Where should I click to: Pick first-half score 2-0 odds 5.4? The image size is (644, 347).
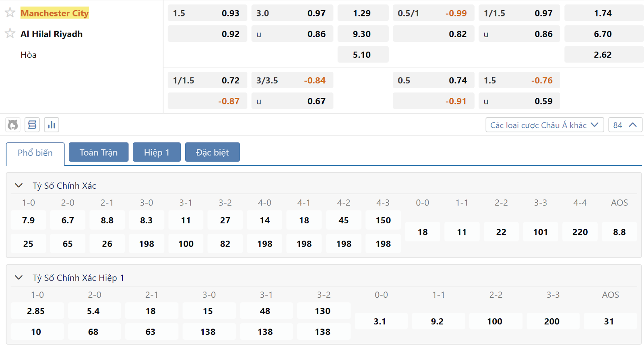point(95,311)
